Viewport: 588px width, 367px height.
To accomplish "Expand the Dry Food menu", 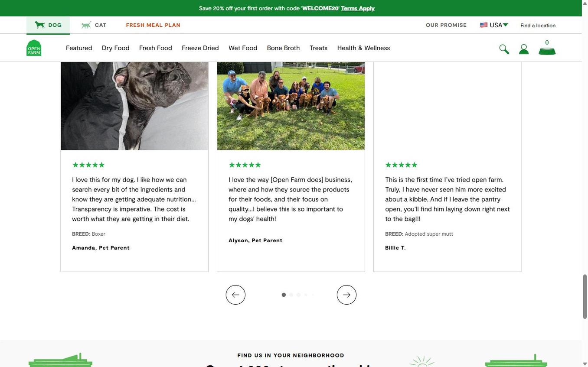I will point(115,48).
